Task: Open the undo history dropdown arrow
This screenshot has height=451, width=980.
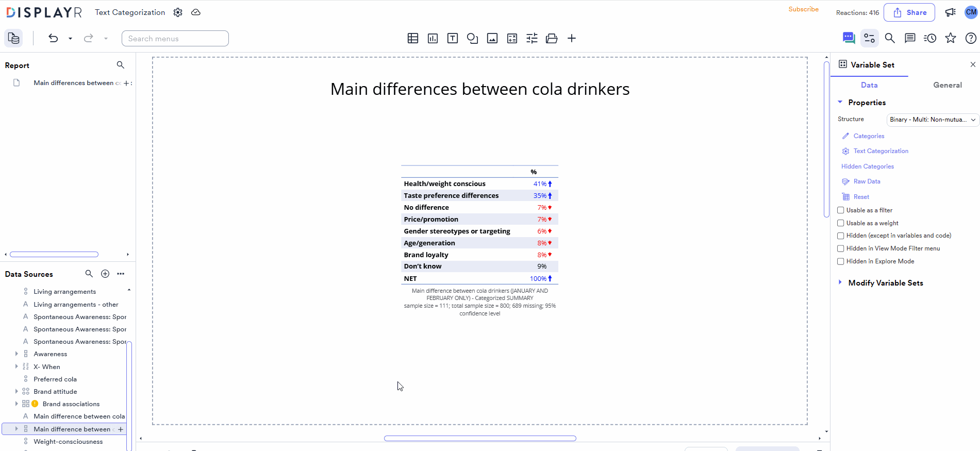Action: 70,38
